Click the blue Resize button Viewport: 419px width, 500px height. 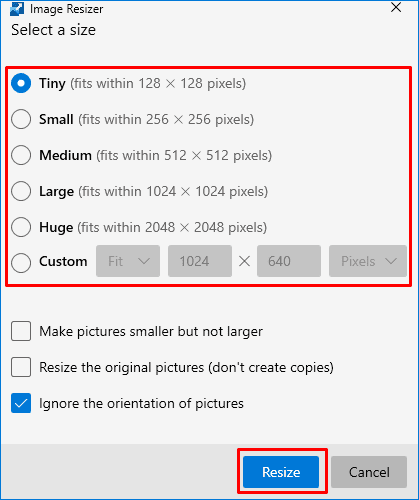(x=281, y=472)
